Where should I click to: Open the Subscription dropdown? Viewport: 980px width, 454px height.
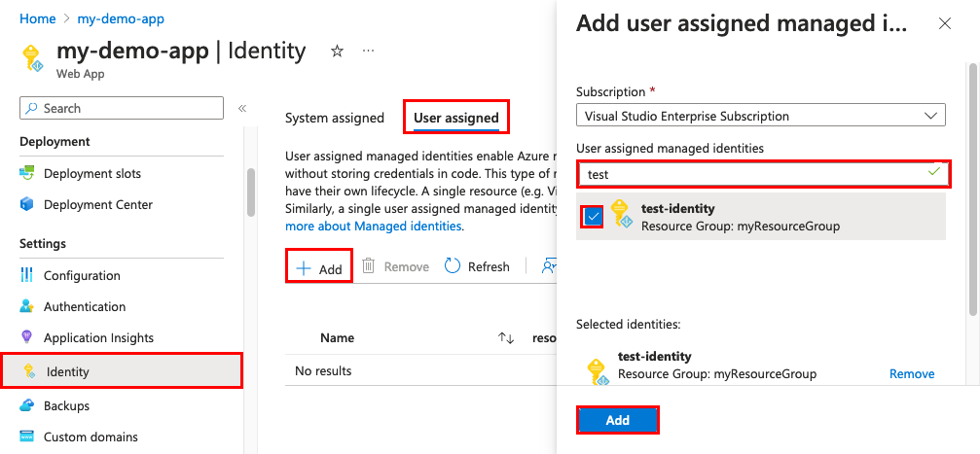pyautogui.click(x=760, y=116)
